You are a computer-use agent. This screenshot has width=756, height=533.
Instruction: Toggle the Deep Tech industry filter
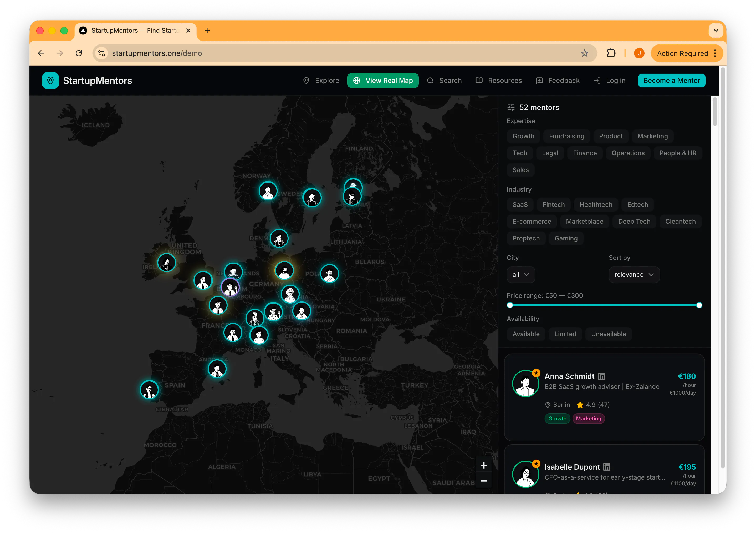(x=634, y=222)
